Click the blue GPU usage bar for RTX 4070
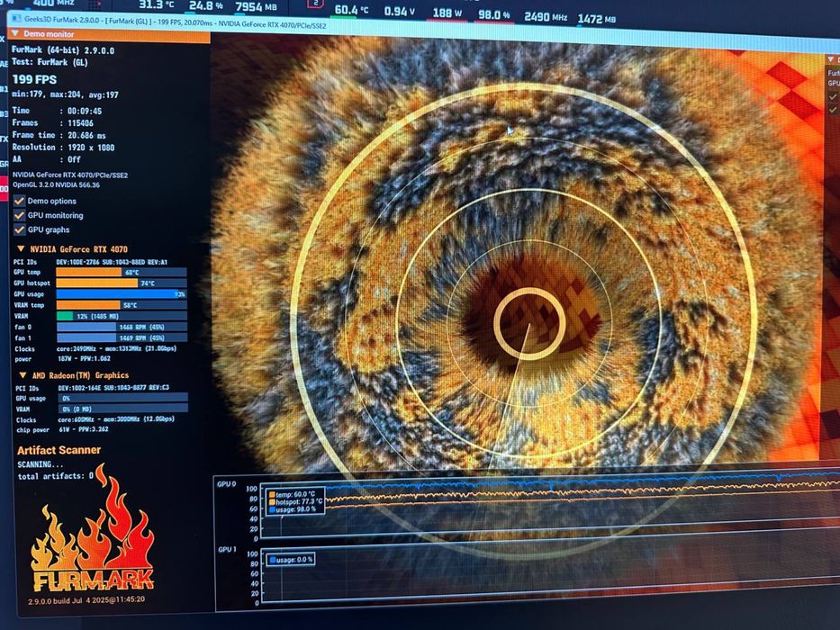The height and width of the screenshot is (630, 840). tap(121, 294)
